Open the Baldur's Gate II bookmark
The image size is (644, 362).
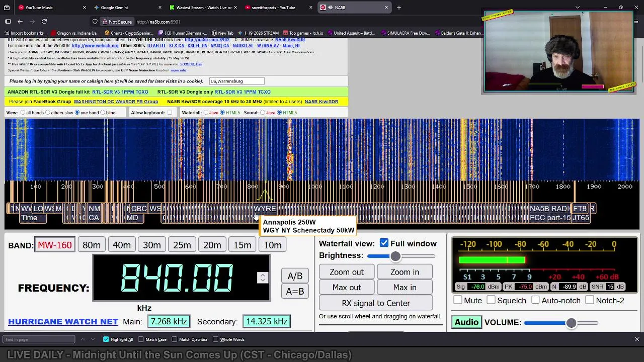[458, 33]
